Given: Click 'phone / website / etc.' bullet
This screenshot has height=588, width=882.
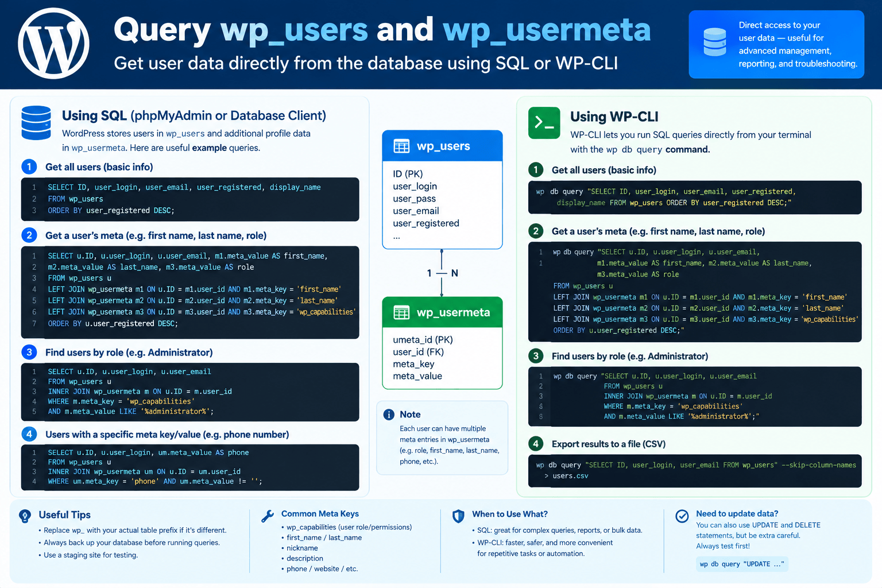Looking at the screenshot, I should click(x=322, y=568).
